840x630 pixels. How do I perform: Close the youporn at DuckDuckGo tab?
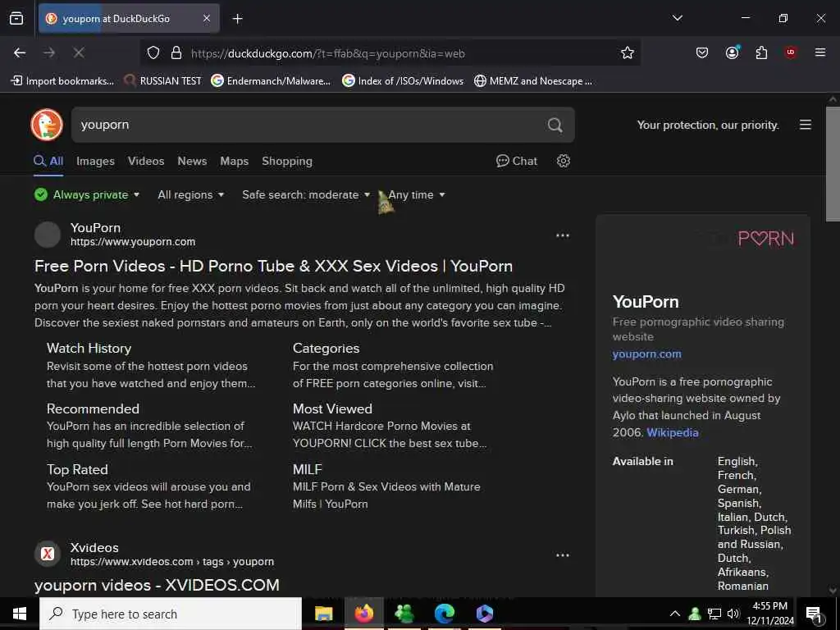click(207, 18)
